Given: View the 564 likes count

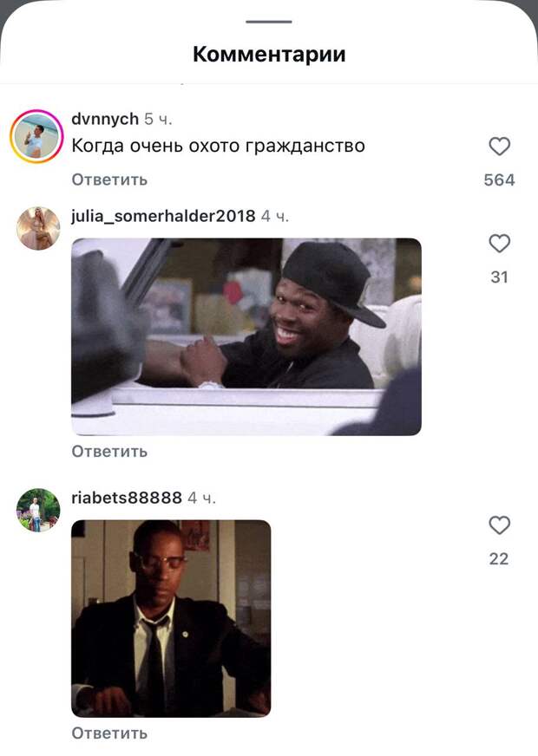Looking at the screenshot, I should [500, 179].
